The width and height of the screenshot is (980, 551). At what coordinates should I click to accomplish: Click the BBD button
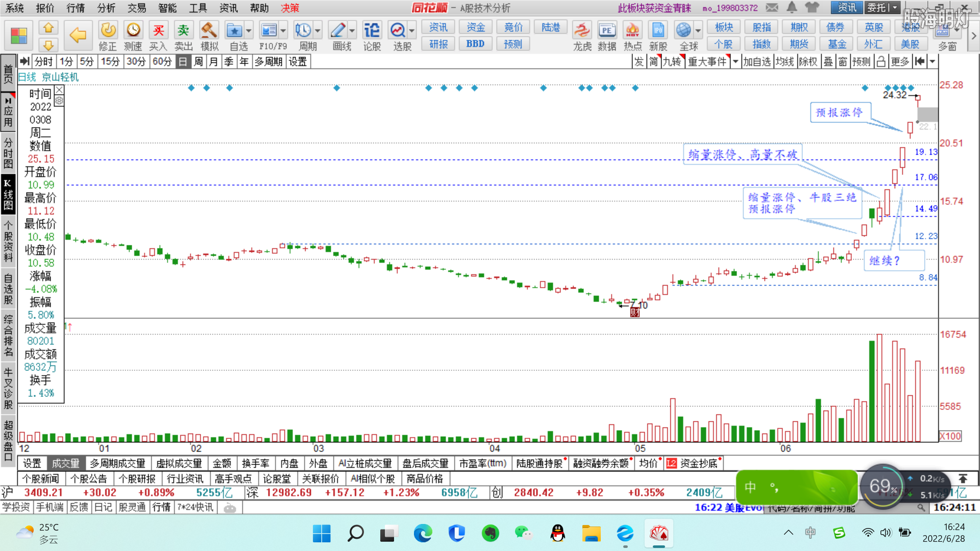(475, 44)
